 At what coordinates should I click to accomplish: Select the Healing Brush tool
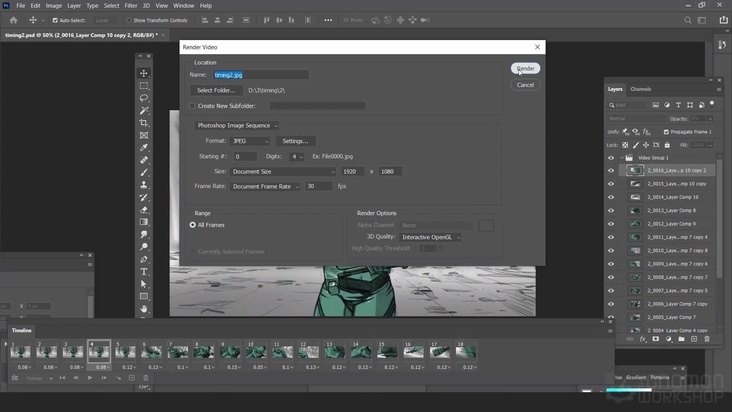coord(144,160)
